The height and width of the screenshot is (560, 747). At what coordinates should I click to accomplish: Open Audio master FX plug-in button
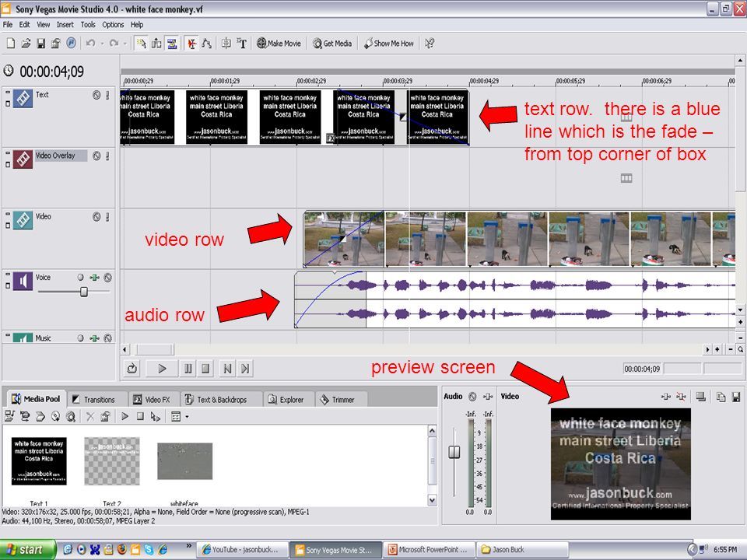tap(488, 396)
